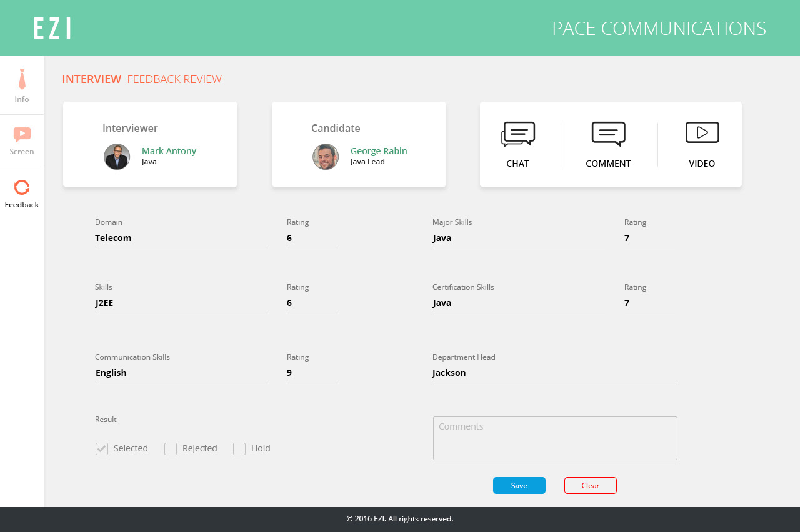The image size is (800, 532).
Task: Switch to the Interview tab heading
Action: 92,79
